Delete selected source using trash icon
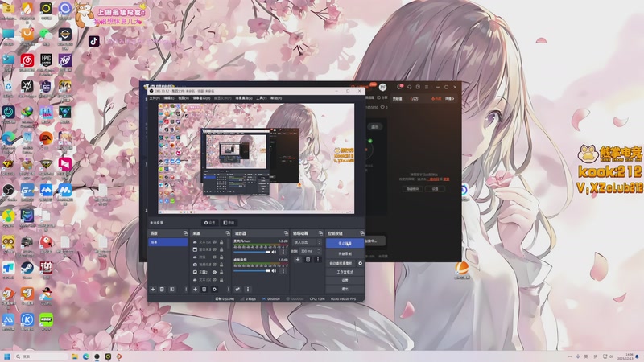Viewport: 644px width, 362px height. 204,290
